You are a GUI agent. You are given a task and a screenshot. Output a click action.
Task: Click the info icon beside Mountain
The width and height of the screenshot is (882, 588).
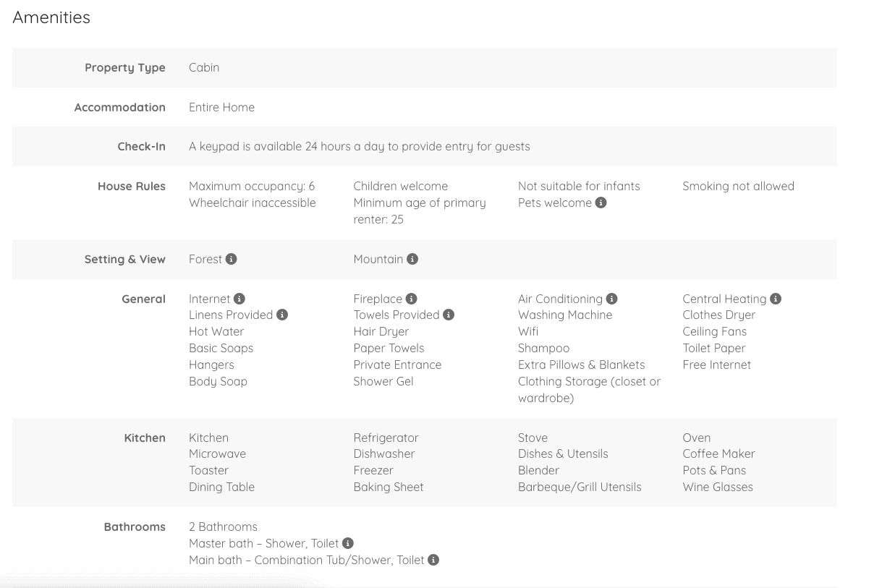pos(412,259)
